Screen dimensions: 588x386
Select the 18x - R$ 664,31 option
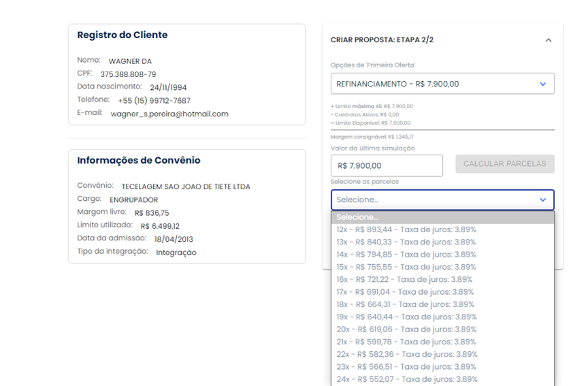coord(406,304)
